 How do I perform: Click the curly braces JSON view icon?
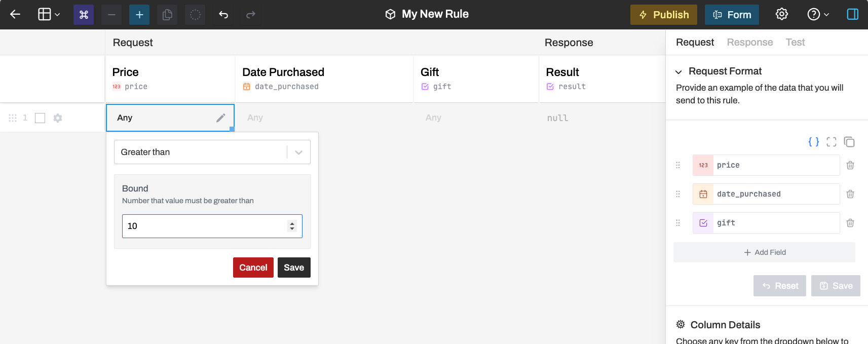tap(814, 142)
